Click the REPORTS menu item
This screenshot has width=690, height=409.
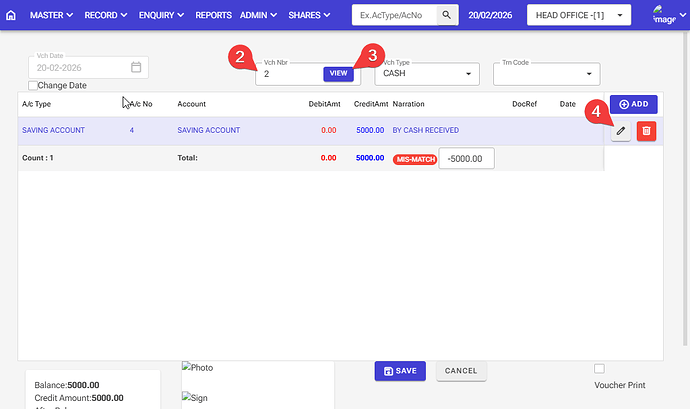coord(213,16)
